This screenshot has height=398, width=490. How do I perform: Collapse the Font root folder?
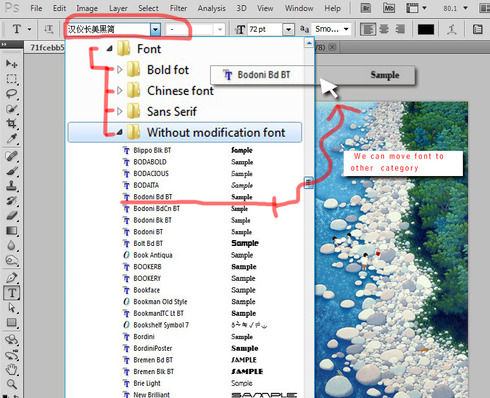tap(109, 49)
